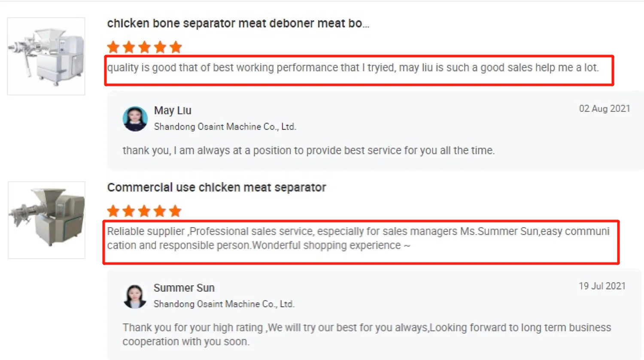Screen dimensions: 644x360
Task: Click company name under May Liu
Action: (x=225, y=127)
